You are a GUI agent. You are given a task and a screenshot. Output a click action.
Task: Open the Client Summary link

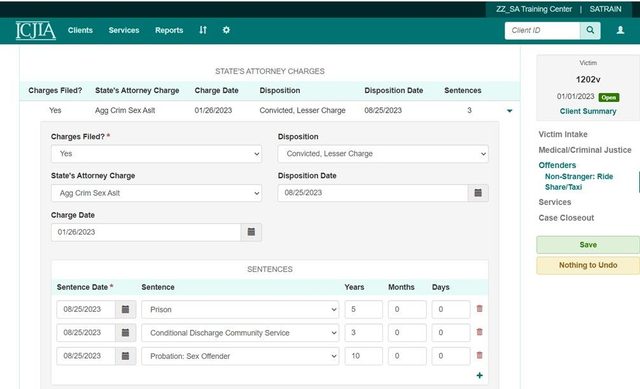(x=588, y=111)
